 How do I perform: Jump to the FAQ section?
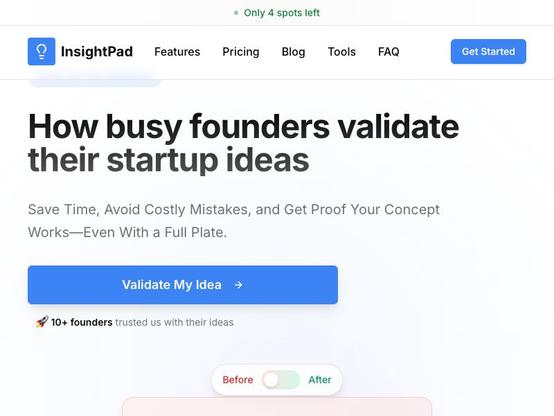[x=389, y=52]
